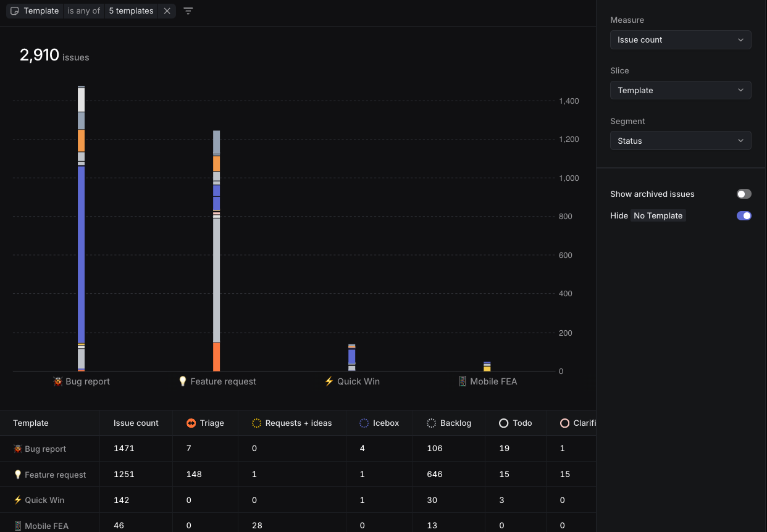Image resolution: width=767 pixels, height=532 pixels.
Task: Open the Segment dropdown set to Status
Action: (680, 140)
